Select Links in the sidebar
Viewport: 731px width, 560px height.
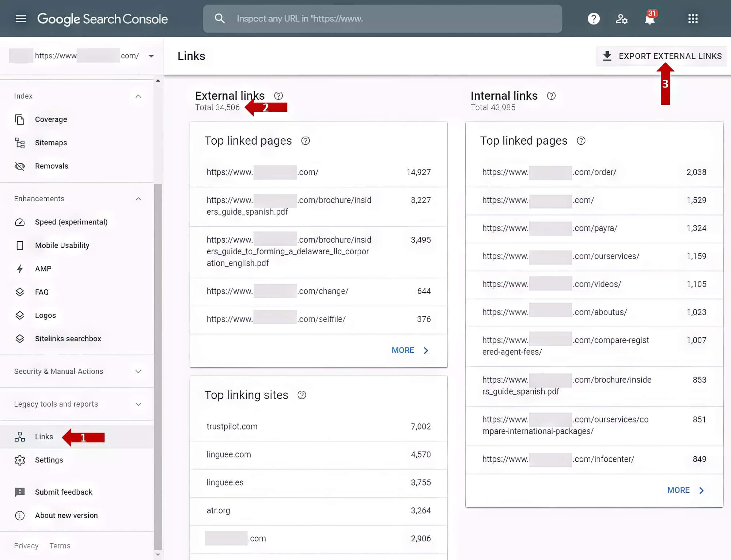click(x=43, y=437)
